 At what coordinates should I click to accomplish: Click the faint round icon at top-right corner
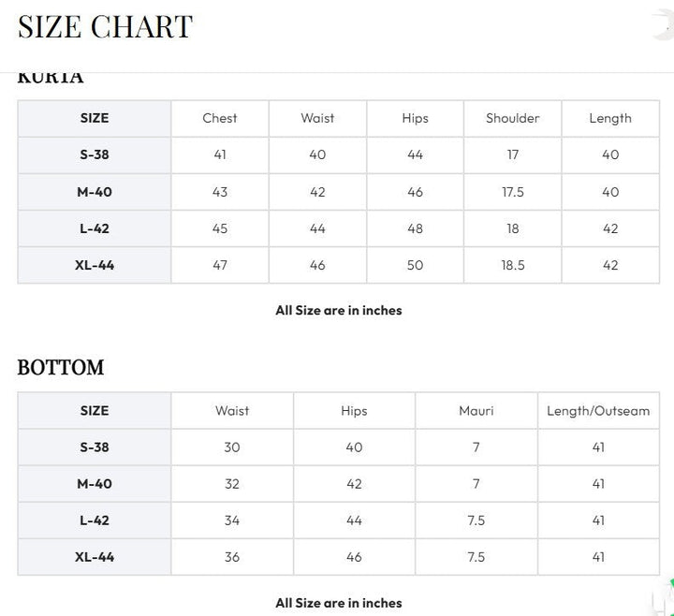pos(664,26)
